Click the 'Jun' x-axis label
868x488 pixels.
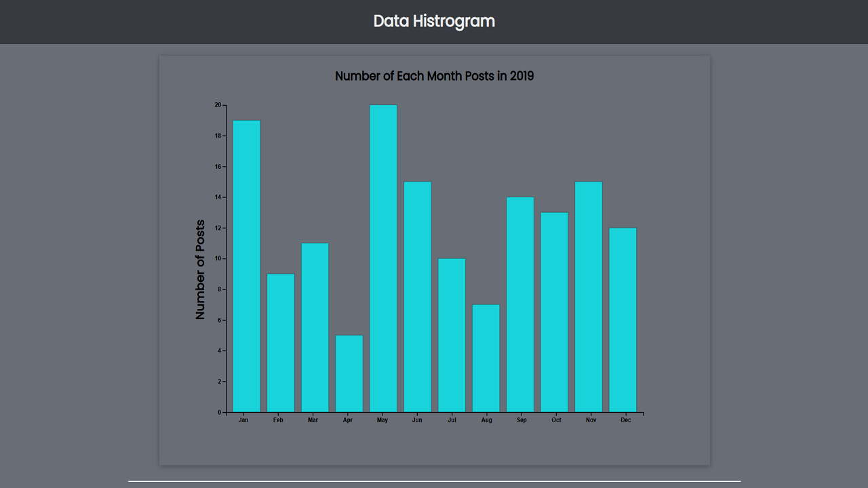[x=417, y=420]
